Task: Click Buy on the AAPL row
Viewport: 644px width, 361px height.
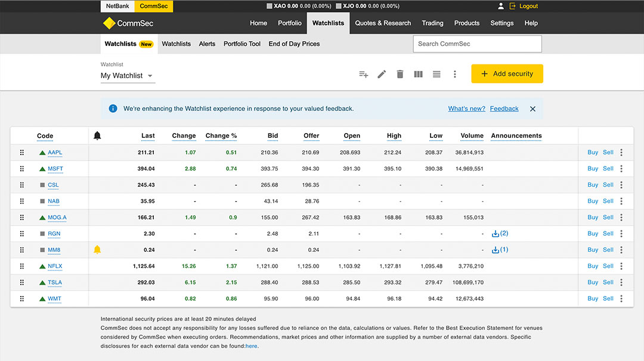Action: (593, 152)
